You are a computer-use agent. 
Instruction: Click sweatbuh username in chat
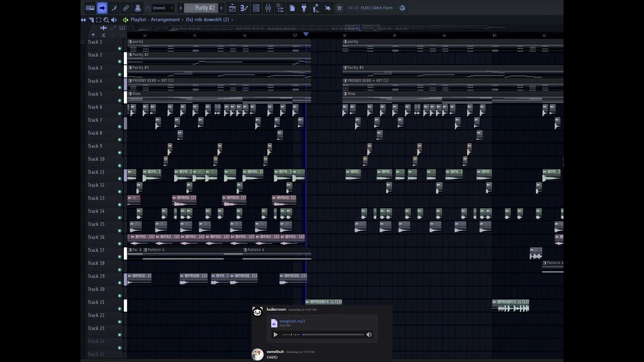(x=275, y=351)
